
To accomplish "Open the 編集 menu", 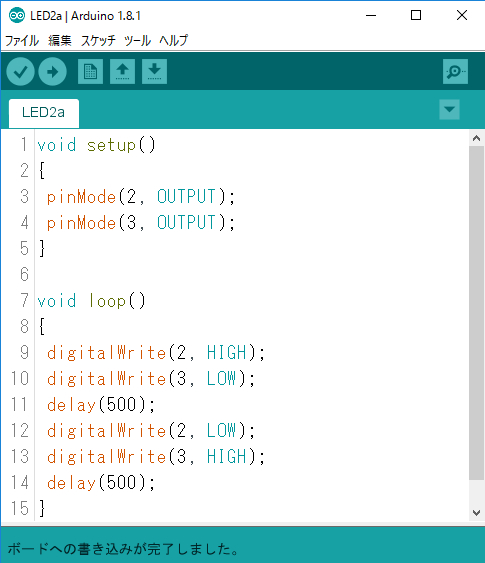I will [x=60, y=41].
